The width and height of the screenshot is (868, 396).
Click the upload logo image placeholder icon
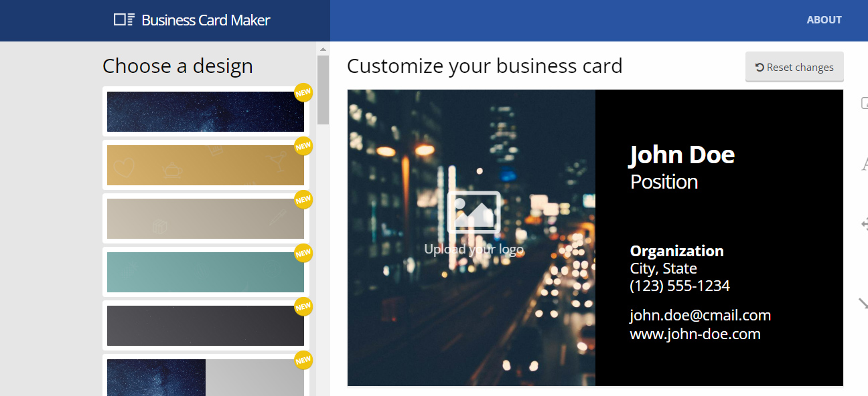click(474, 212)
